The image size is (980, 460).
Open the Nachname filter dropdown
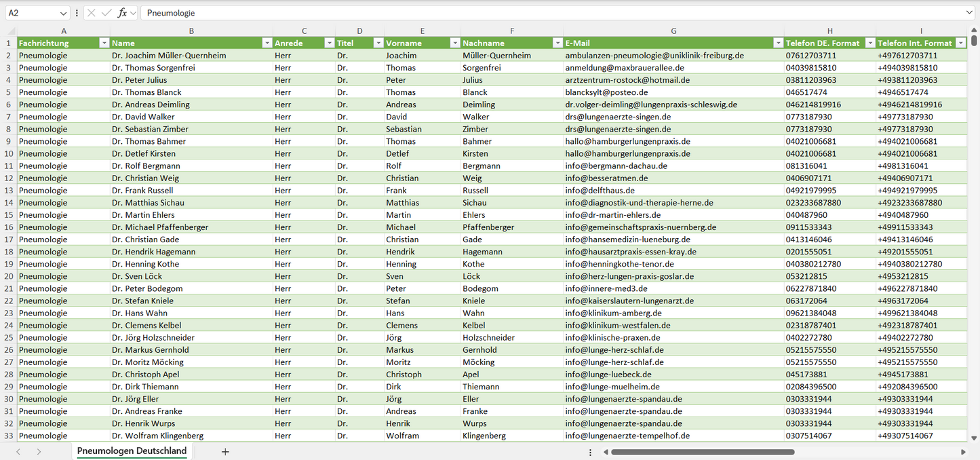point(557,43)
